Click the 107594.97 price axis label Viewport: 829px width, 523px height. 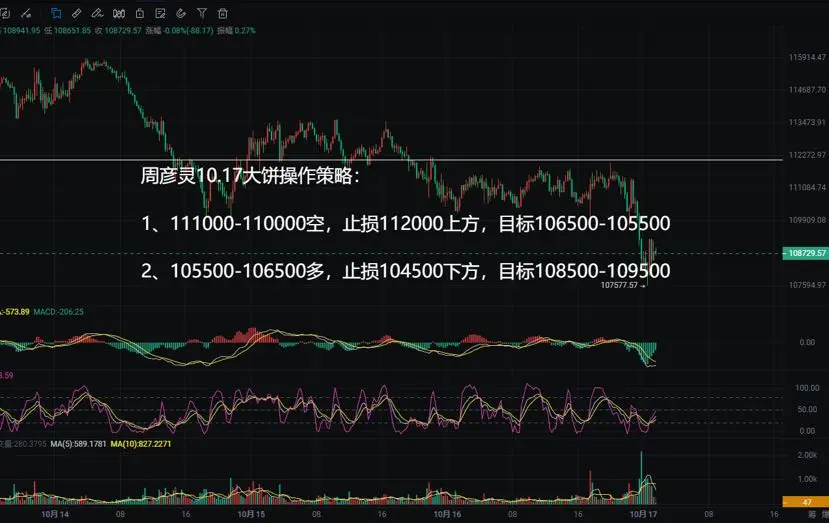point(807,285)
